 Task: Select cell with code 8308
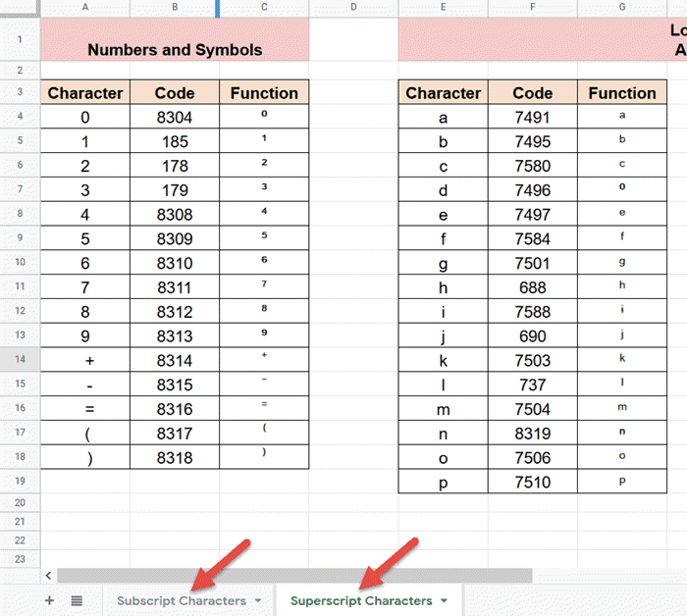(x=175, y=214)
